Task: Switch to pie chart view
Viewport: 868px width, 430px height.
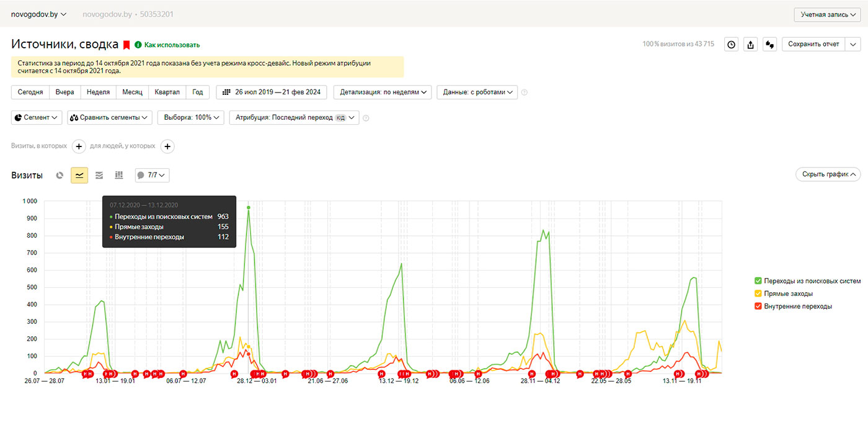Action: 60,176
